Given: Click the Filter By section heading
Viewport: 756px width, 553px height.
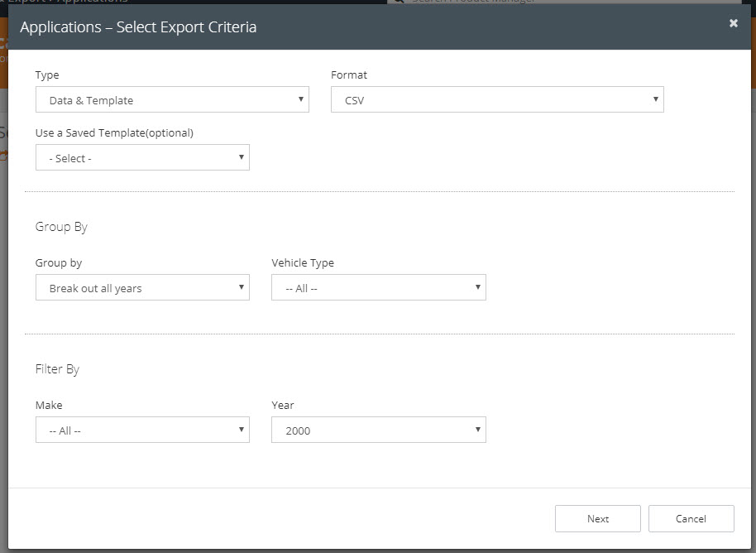Looking at the screenshot, I should point(57,369).
